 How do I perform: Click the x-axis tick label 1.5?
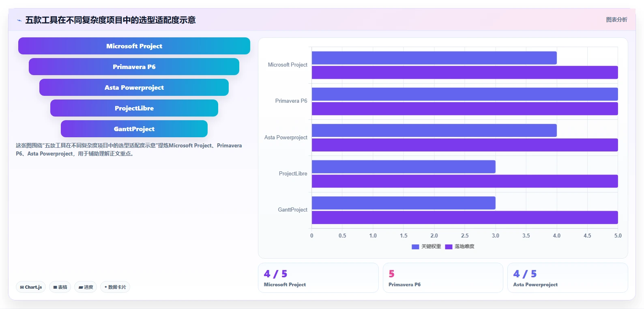pos(404,236)
